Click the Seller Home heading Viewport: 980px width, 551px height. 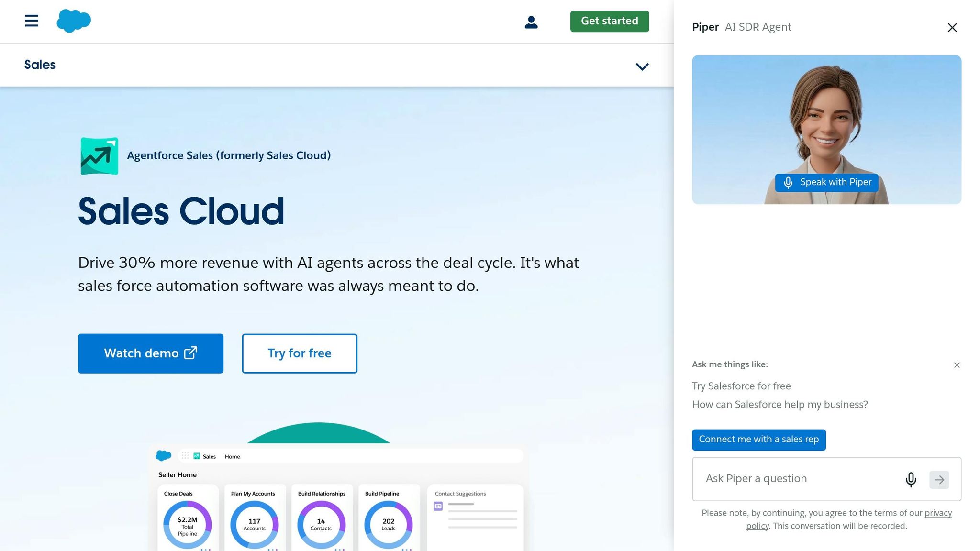click(x=178, y=475)
